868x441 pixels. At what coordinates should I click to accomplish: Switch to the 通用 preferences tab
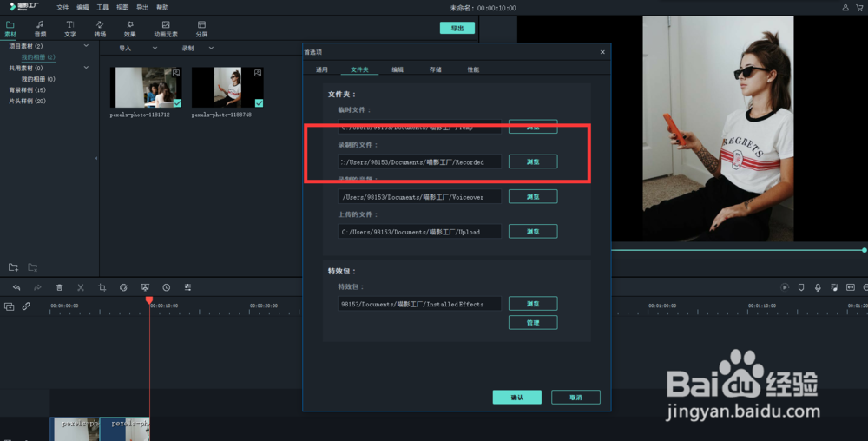click(x=322, y=69)
